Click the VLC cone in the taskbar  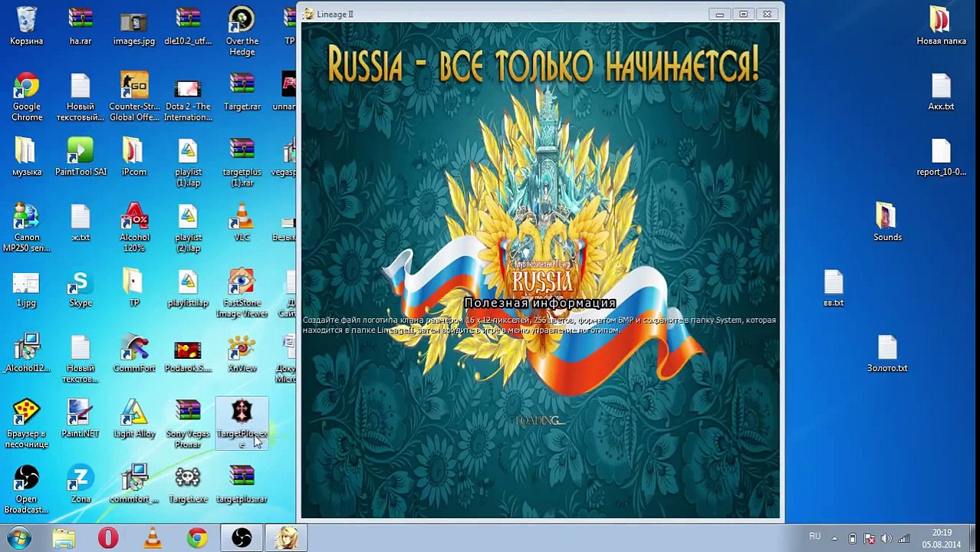coord(153,538)
